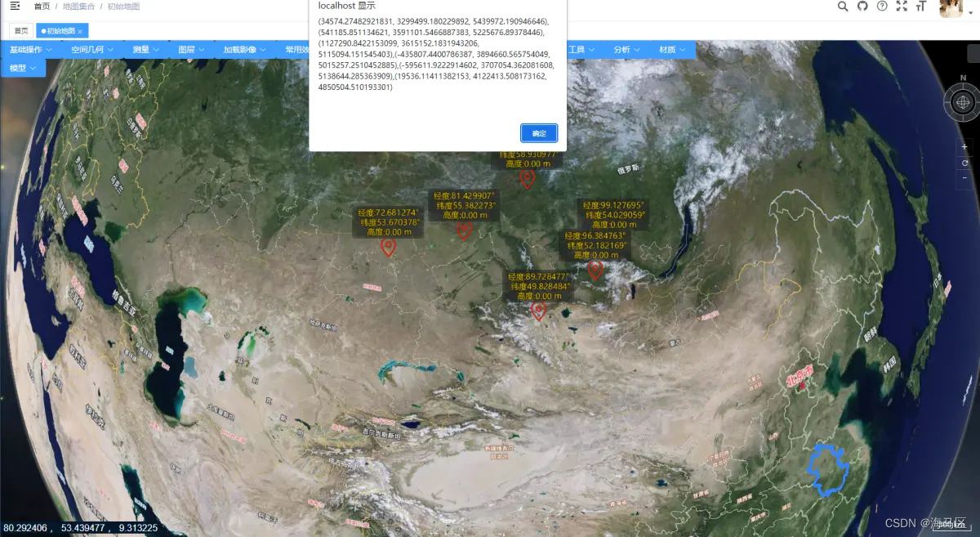Screen dimensions: 980x537
Task: Click the marker pin at longitude 81.429907
Action: [464, 230]
